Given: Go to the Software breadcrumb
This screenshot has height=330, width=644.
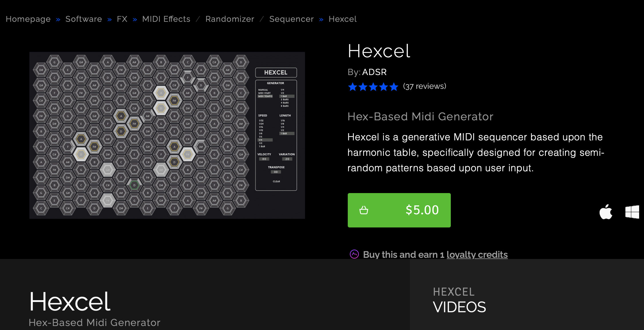Looking at the screenshot, I should pyautogui.click(x=84, y=19).
